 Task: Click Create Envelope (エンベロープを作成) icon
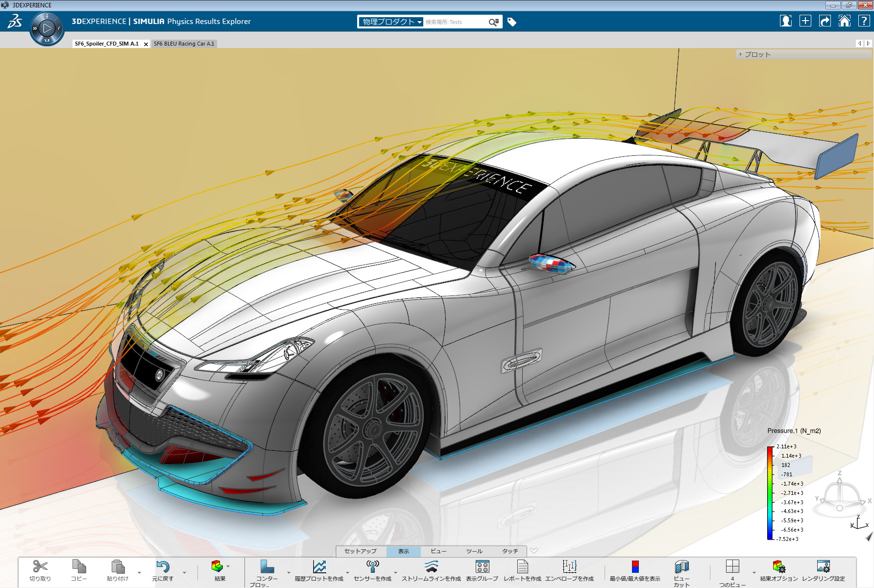coord(569,566)
